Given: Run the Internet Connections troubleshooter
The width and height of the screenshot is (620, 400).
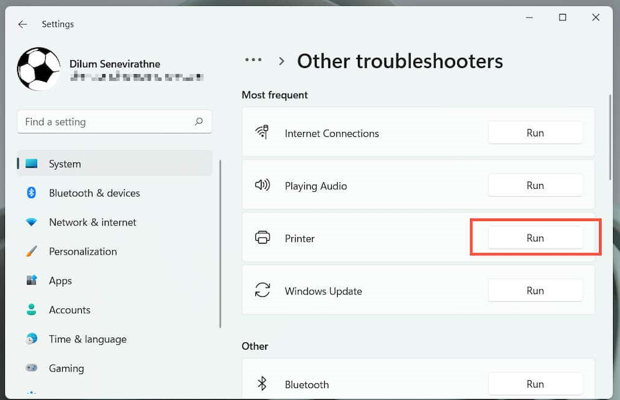Looking at the screenshot, I should pos(535,133).
